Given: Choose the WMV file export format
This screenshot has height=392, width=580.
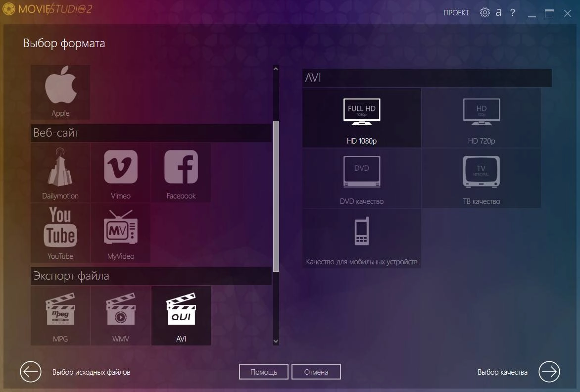Looking at the screenshot, I should click(121, 316).
